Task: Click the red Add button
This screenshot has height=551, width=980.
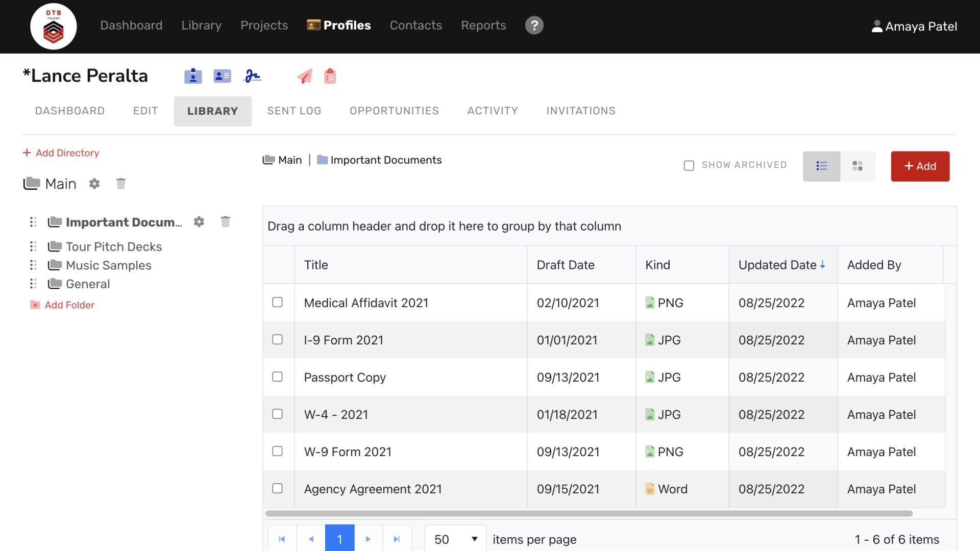Action: pyautogui.click(x=920, y=166)
